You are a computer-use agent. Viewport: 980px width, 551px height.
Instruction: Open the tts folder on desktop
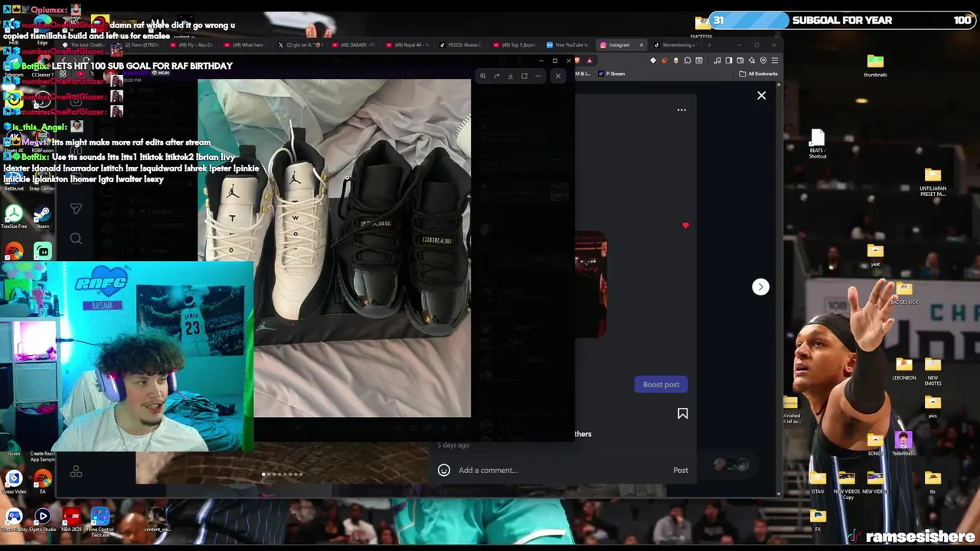pos(933,483)
